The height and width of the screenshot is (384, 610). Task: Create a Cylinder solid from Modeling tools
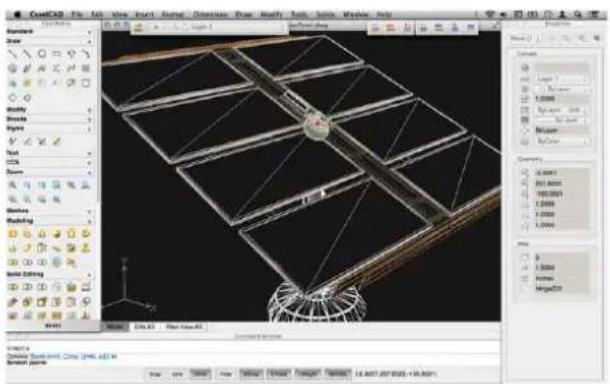[72, 233]
